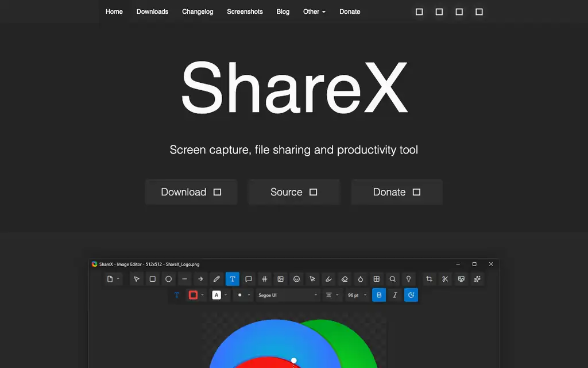Open the Blog page

pos(283,11)
